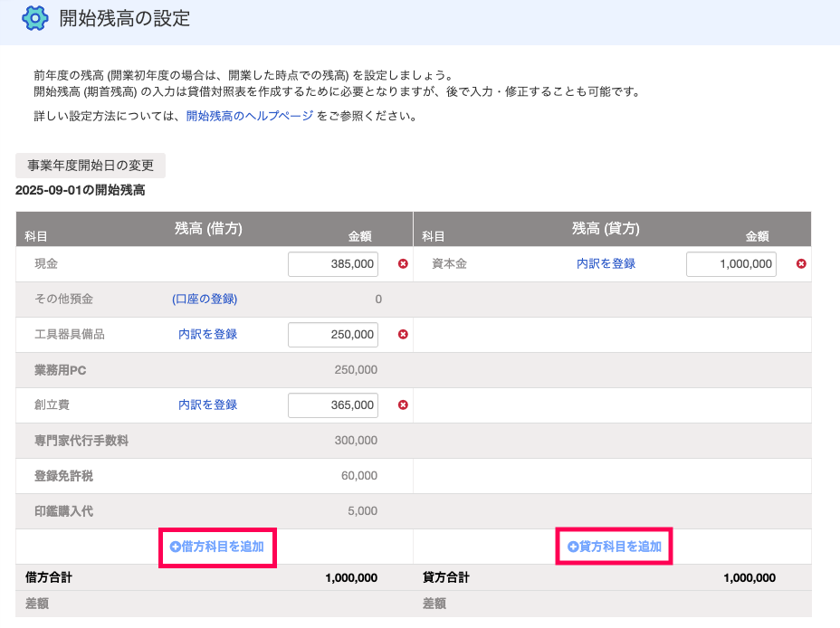Remove the 現金 row with red X
The width and height of the screenshot is (840, 628).
[x=403, y=263]
